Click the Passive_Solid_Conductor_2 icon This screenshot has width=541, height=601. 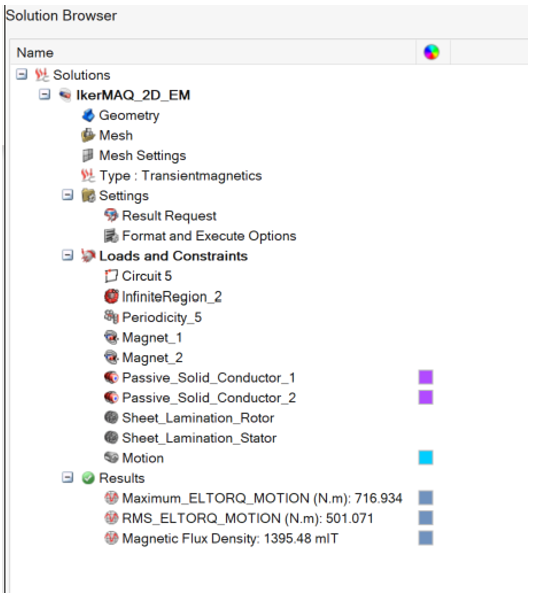click(x=111, y=397)
